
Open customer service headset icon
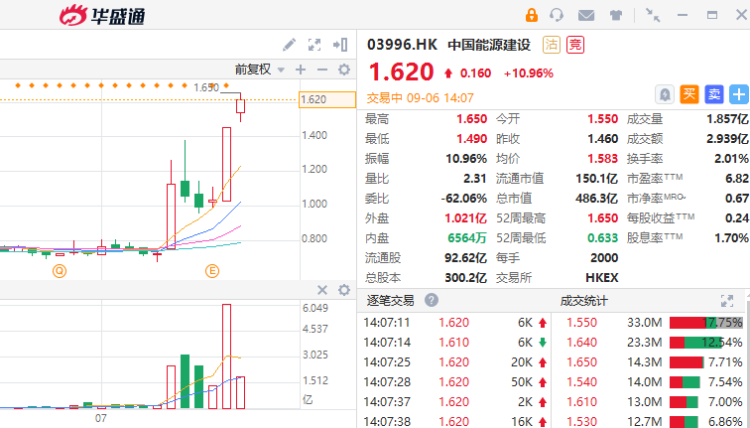[x=557, y=15]
